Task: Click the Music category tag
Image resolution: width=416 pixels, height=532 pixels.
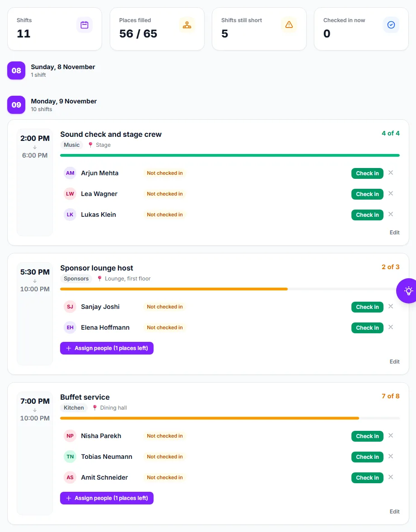Action: [x=72, y=145]
